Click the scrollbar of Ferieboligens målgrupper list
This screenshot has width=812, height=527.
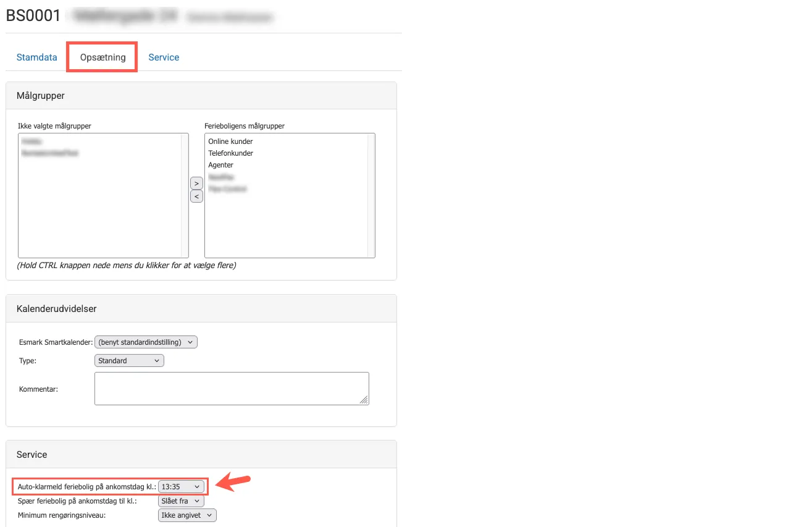coord(371,195)
